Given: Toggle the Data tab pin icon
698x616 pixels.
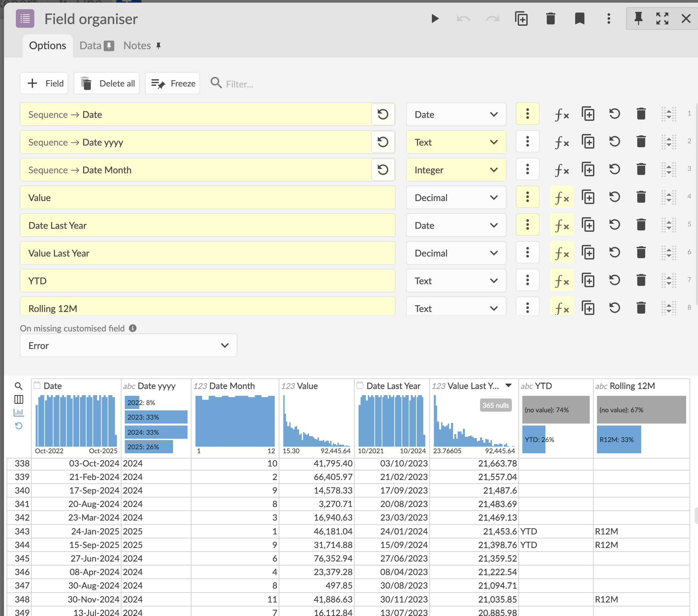Looking at the screenshot, I should click(109, 46).
